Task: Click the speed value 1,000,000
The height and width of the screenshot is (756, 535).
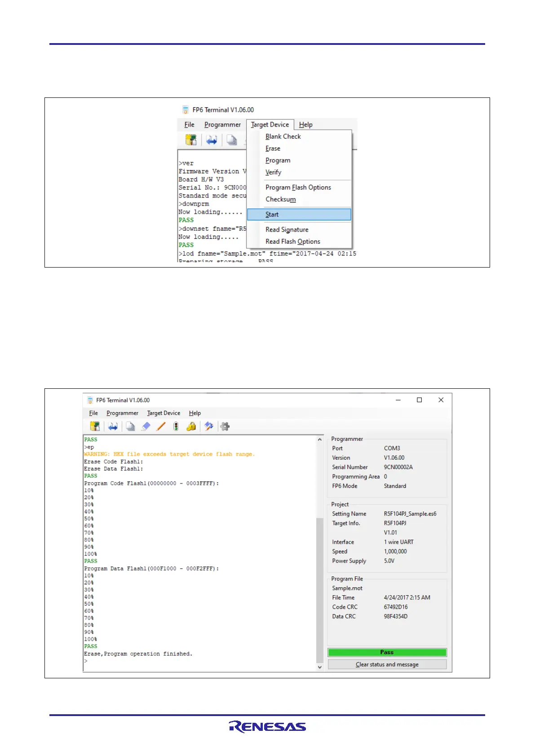Action: pos(395,552)
